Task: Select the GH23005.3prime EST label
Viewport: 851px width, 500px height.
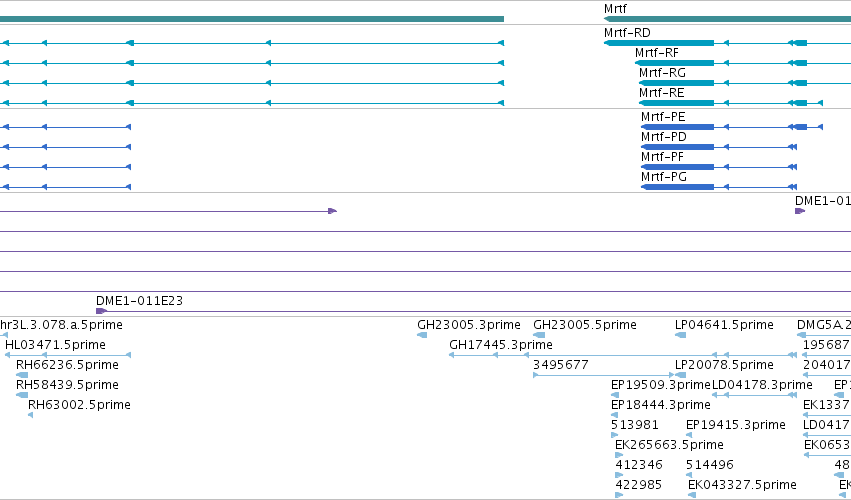Action: [469, 325]
